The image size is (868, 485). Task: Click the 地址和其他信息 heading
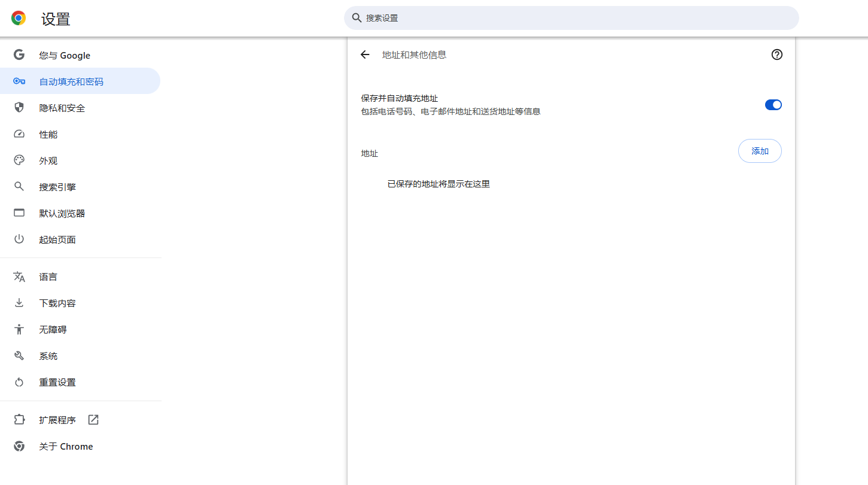414,54
